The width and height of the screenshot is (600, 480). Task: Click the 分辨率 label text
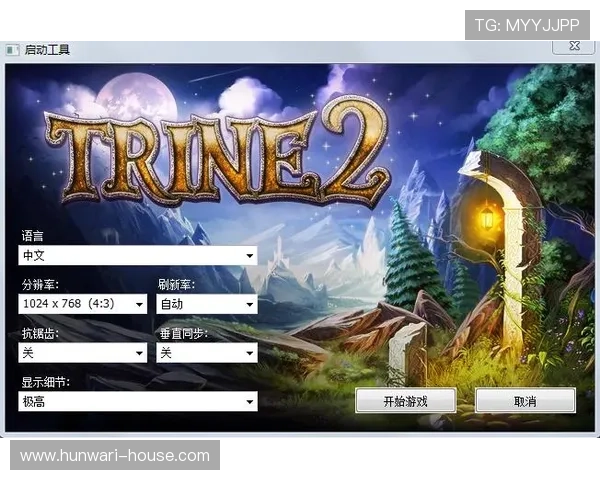[39, 285]
